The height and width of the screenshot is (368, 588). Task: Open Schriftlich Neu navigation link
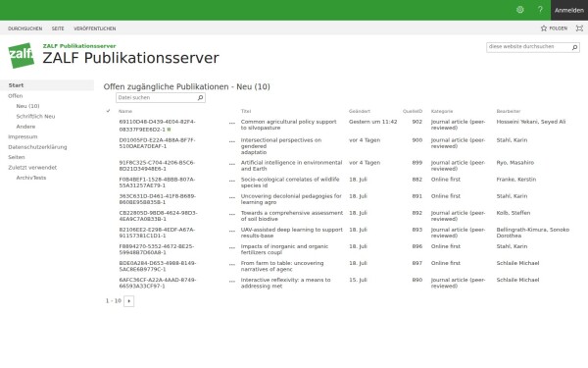pyautogui.click(x=35, y=117)
